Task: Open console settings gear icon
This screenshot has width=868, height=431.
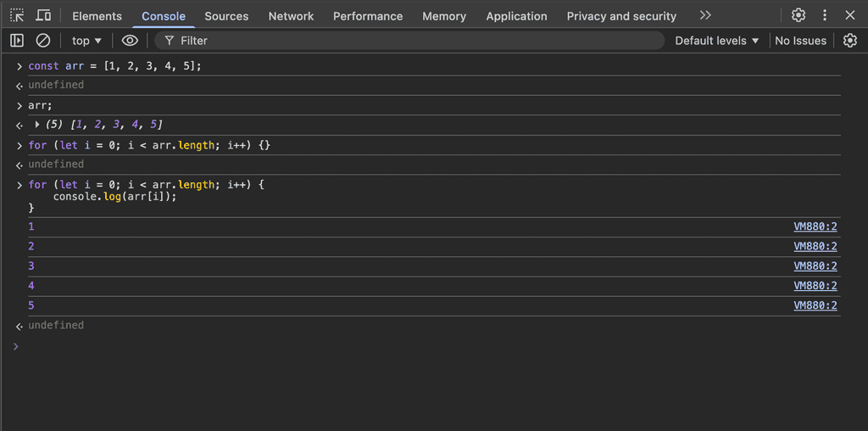Action: [849, 41]
